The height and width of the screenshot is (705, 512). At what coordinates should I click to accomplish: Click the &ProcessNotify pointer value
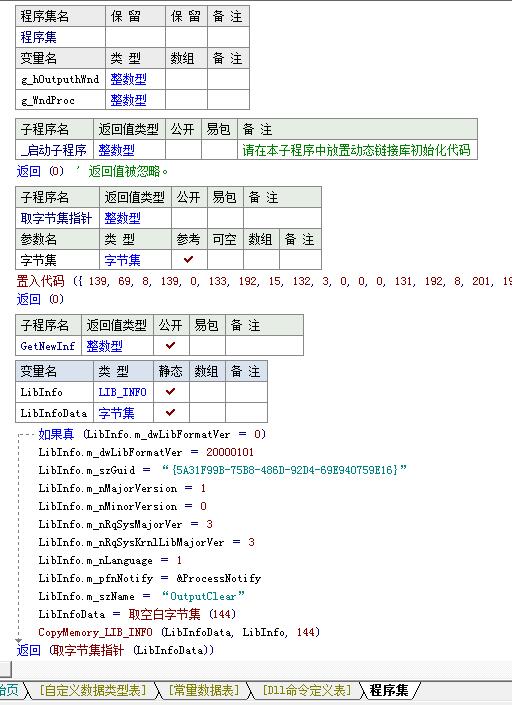point(218,578)
